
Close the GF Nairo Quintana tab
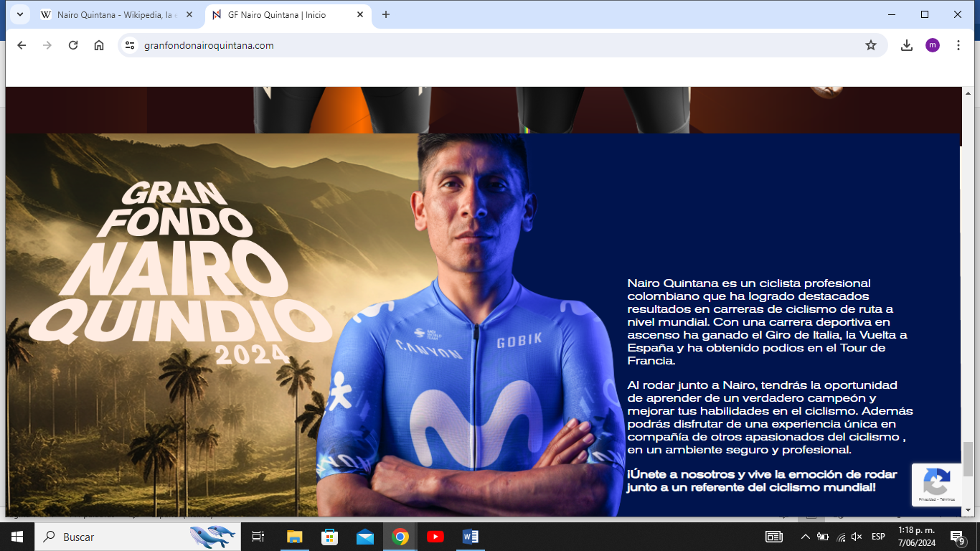point(359,14)
